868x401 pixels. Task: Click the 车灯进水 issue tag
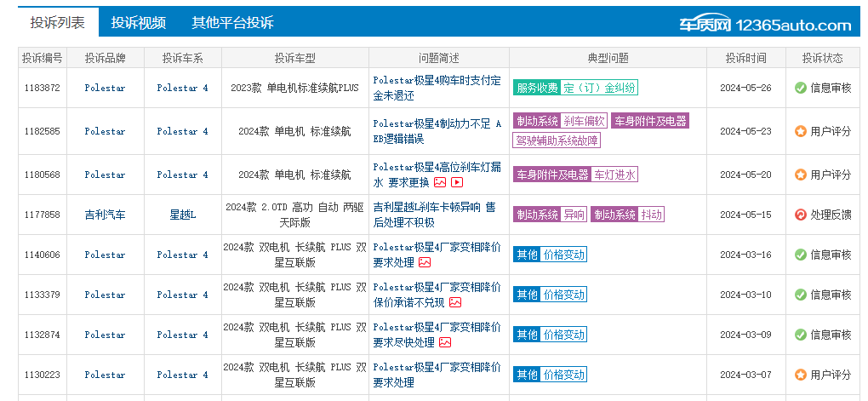point(614,175)
